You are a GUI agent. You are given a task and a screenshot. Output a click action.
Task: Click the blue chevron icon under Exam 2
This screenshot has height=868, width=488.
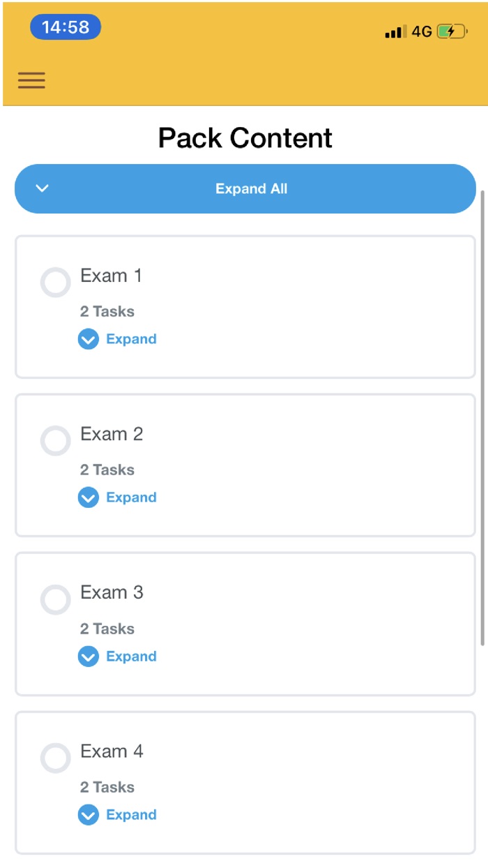[x=89, y=498]
